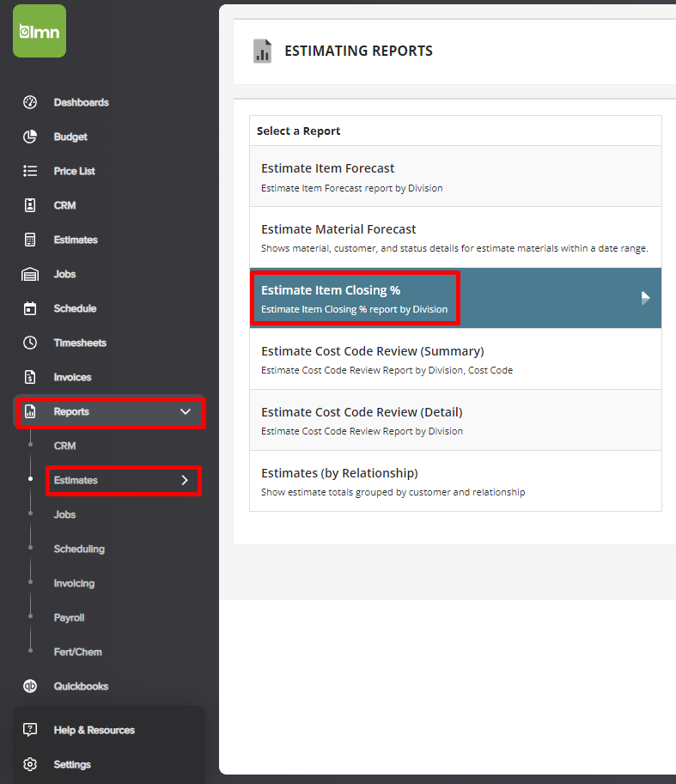
Task: Open CRM using the contact icon
Action: point(30,205)
